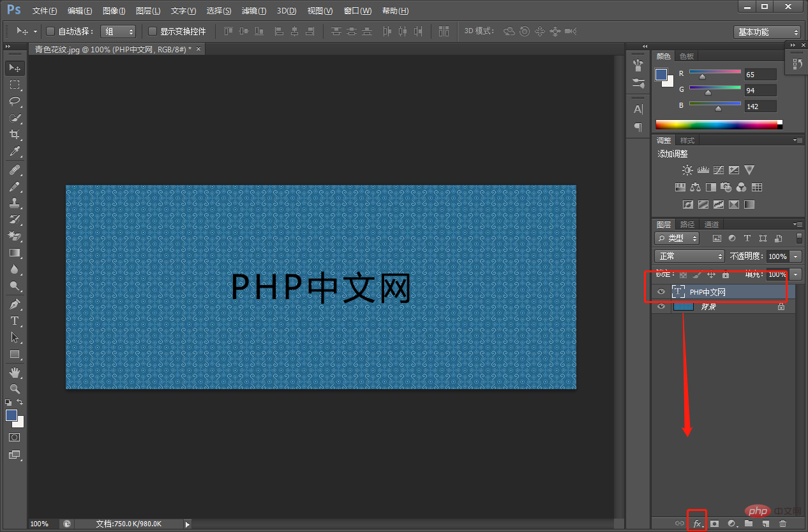Image resolution: width=808 pixels, height=532 pixels.
Task: Select the PHP中文网 layer name
Action: point(708,292)
